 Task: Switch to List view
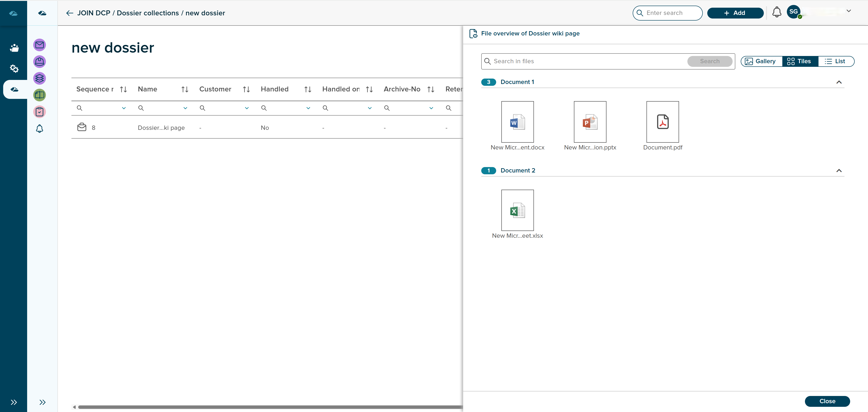pyautogui.click(x=835, y=61)
